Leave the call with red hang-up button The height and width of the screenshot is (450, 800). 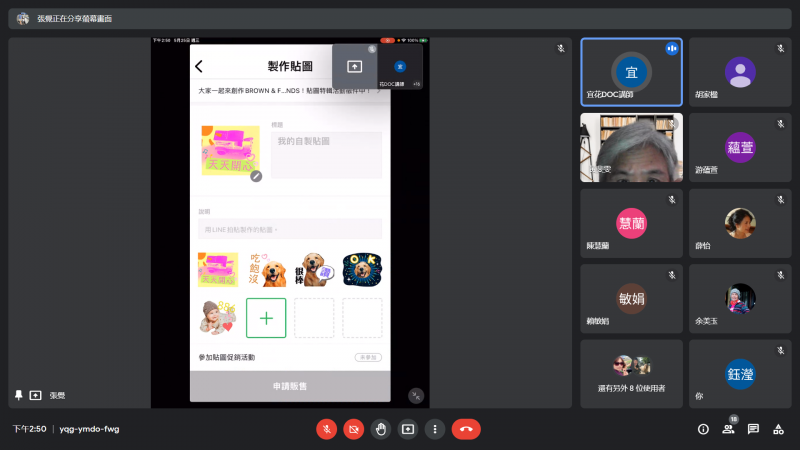(466, 429)
